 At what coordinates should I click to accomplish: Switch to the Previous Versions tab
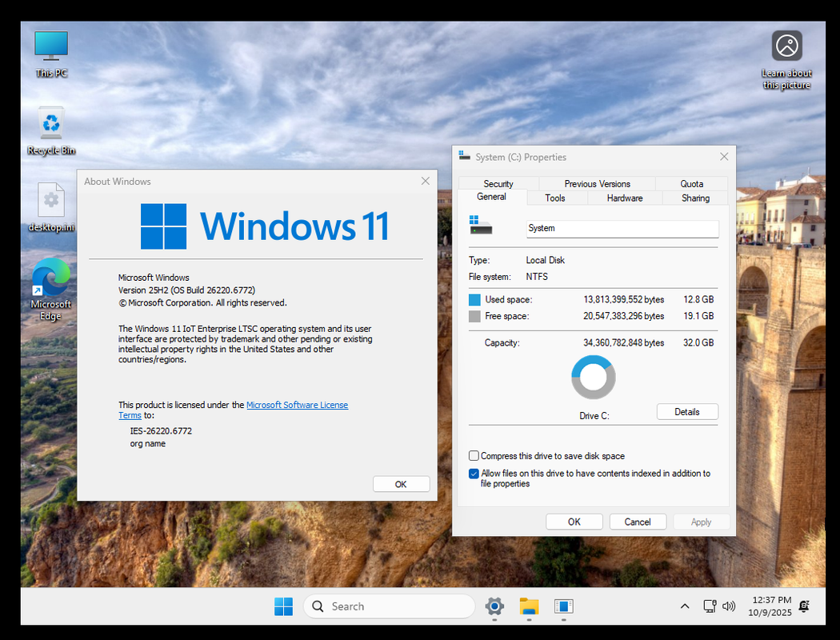point(597,184)
